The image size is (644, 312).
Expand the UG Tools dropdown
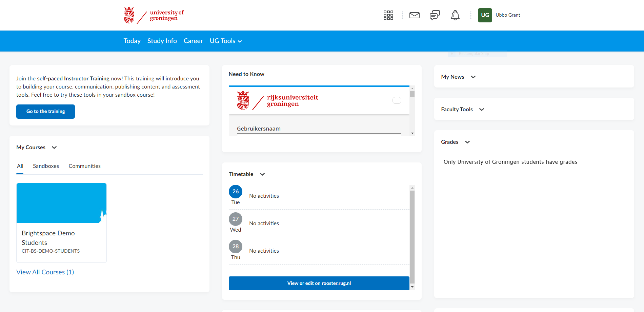(x=225, y=41)
